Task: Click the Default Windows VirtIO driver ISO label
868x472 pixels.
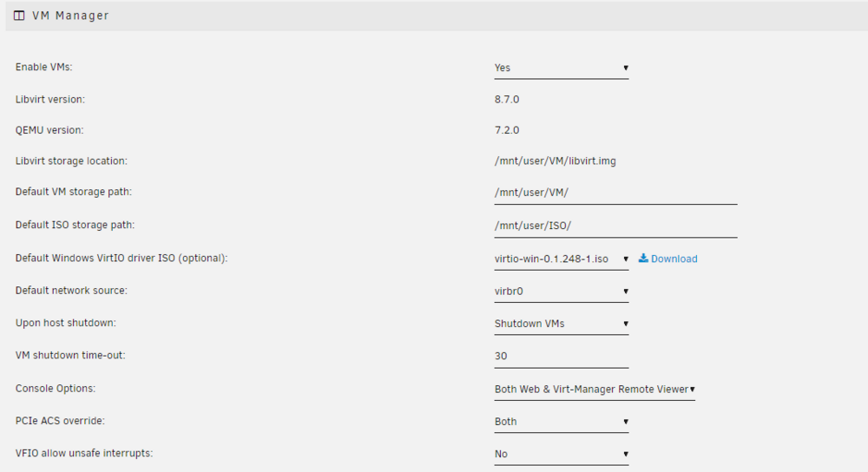Action: pos(122,259)
